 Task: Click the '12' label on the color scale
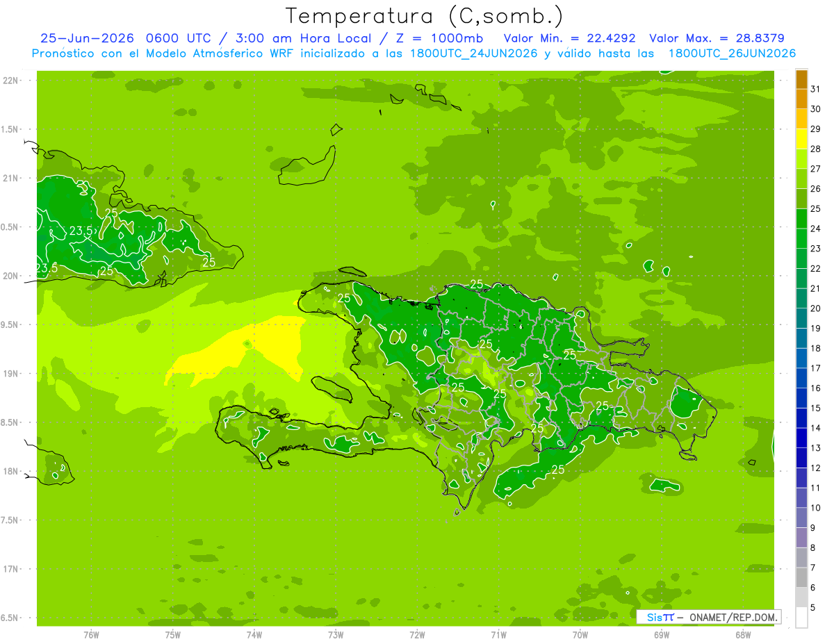(816, 468)
